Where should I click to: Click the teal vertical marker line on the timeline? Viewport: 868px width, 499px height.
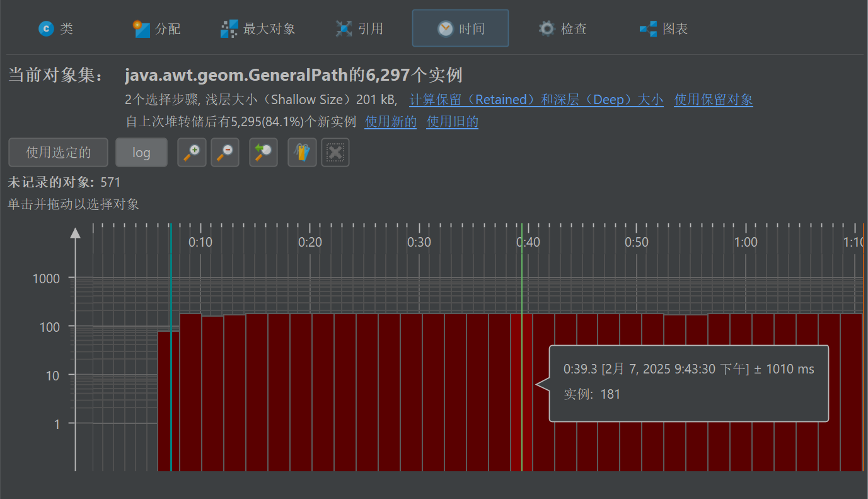(170, 347)
